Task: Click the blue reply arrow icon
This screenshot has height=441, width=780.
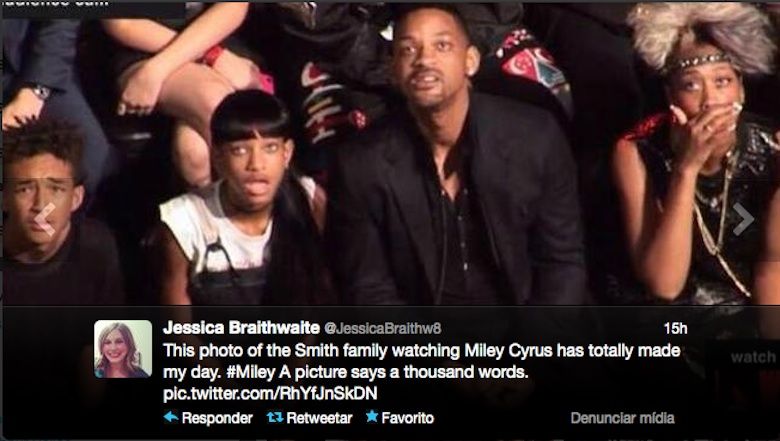Action: 171,417
